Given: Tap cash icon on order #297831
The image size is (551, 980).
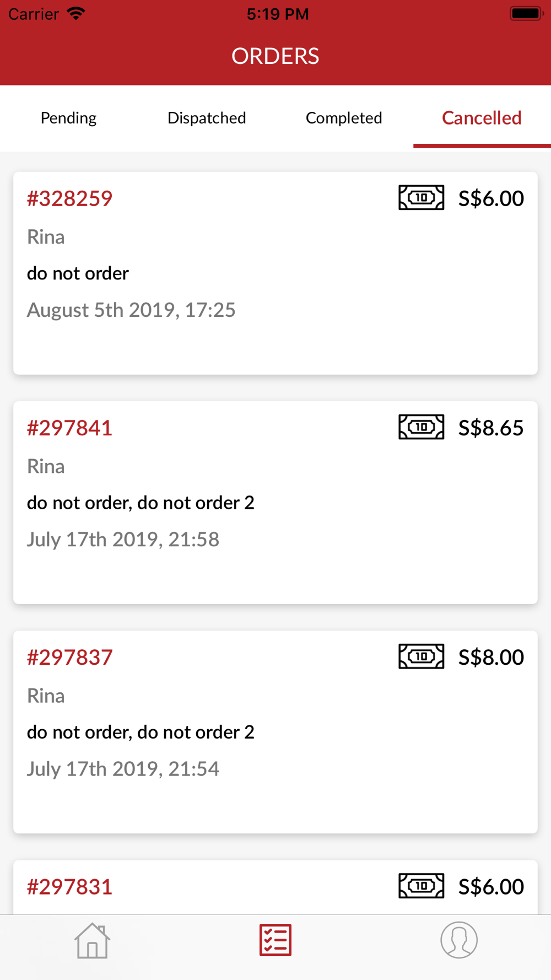Looking at the screenshot, I should 422,886.
